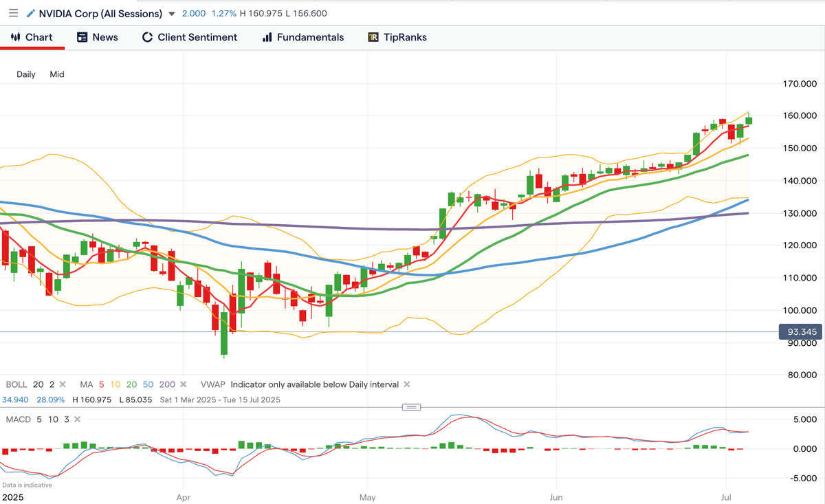Select the Fundamentals tab
This screenshot has height=504, width=825.
(x=302, y=37)
